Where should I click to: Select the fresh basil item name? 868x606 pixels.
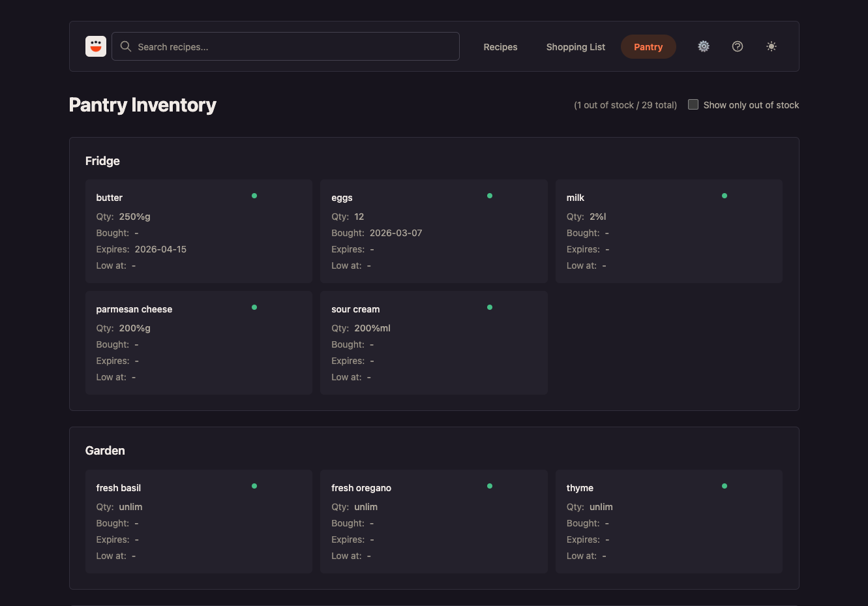point(119,488)
